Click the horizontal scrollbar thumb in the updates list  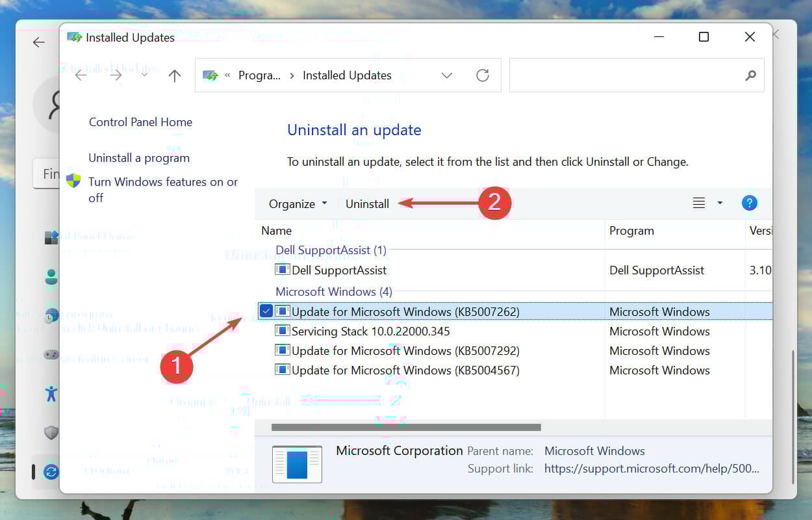coord(406,428)
